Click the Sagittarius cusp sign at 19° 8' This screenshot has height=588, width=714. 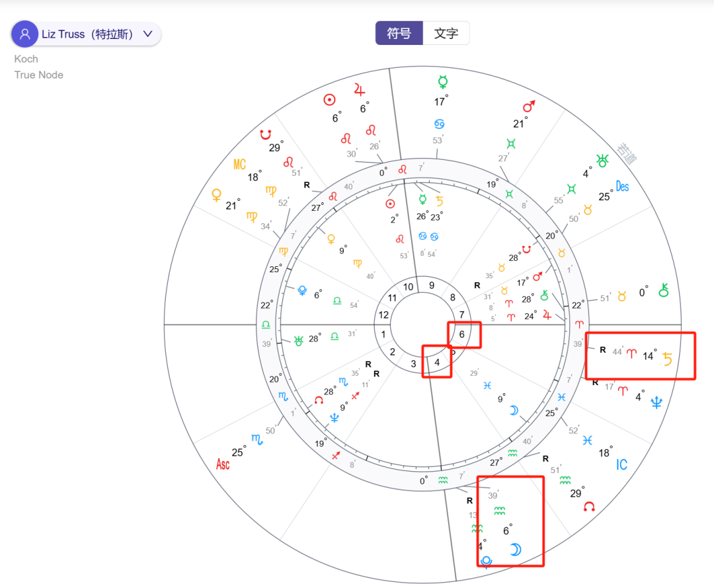click(x=336, y=455)
